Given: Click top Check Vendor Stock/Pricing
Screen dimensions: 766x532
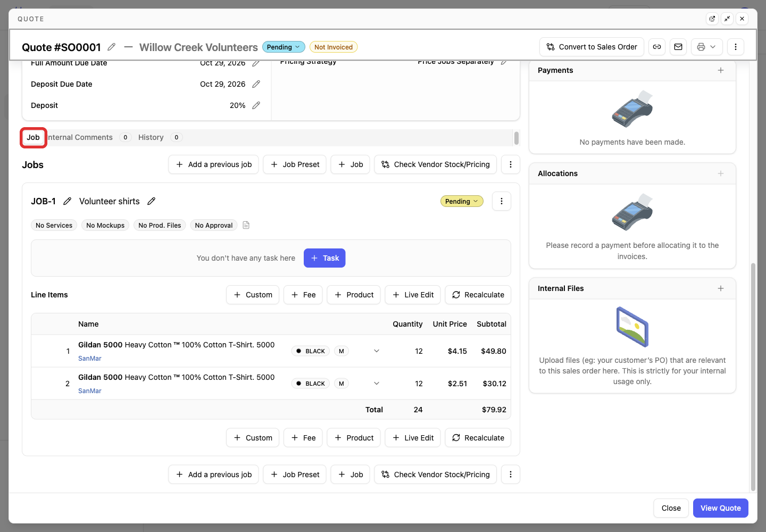Looking at the screenshot, I should click(x=436, y=164).
